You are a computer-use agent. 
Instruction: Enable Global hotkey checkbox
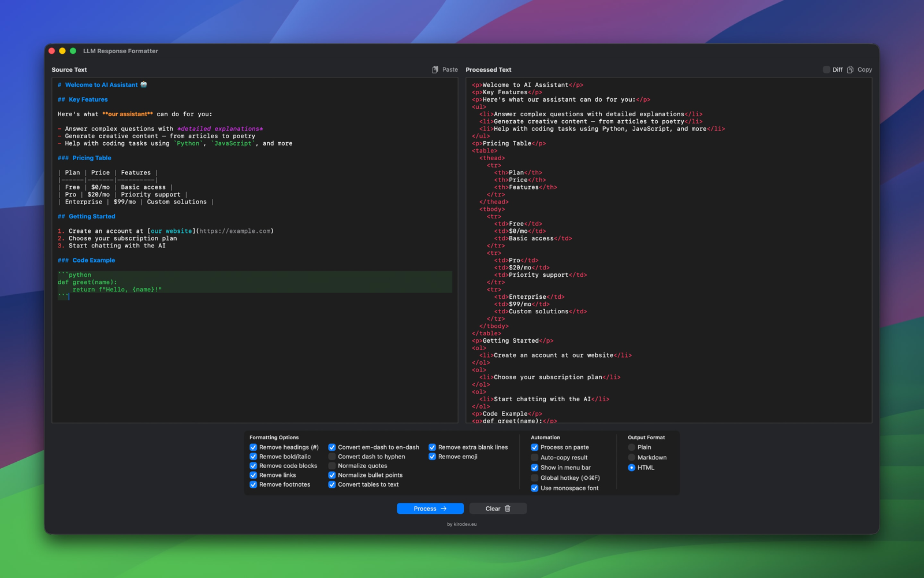point(534,478)
